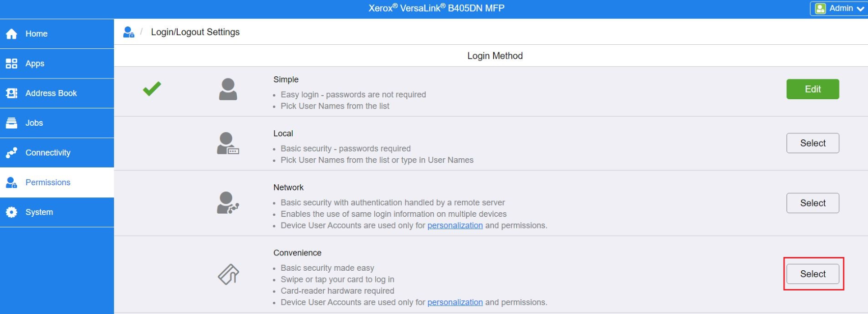
Task: Click the Connectivity icon in sidebar
Action: 11,153
